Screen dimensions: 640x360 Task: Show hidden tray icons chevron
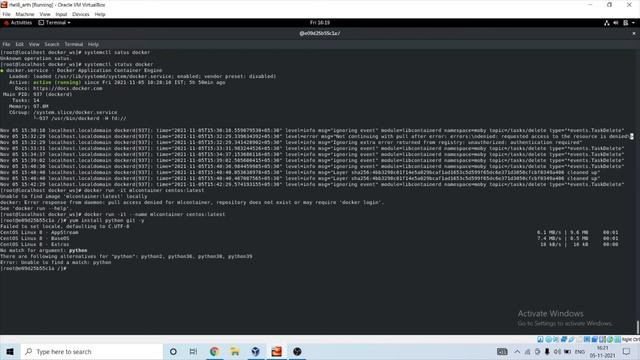point(517,351)
